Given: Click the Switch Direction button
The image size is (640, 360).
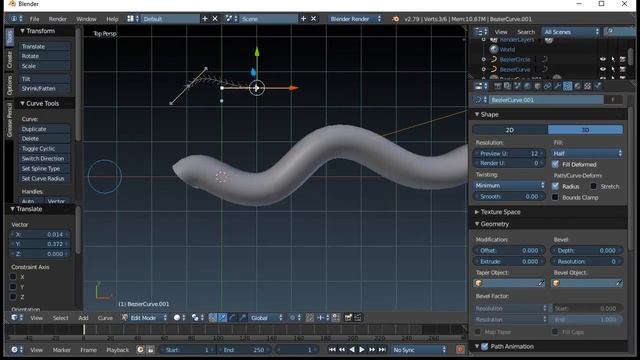Looking at the screenshot, I should (x=44, y=158).
